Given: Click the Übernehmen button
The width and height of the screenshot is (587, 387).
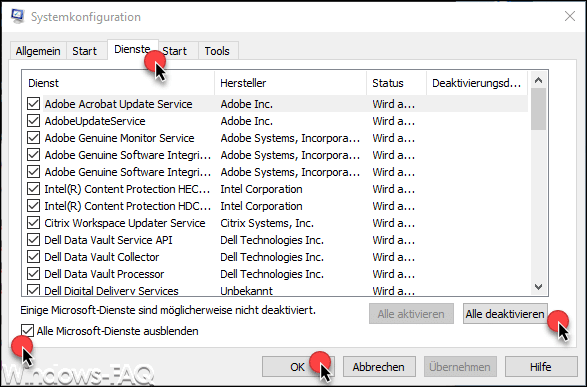Looking at the screenshot, I should (460, 366).
